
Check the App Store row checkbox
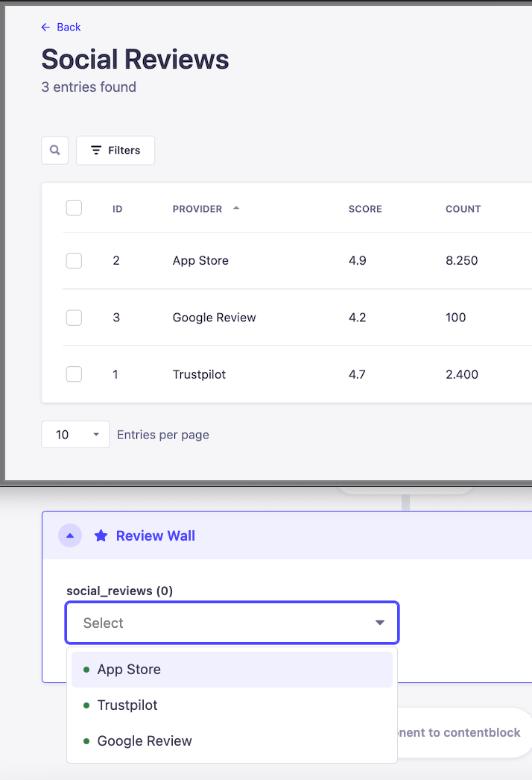click(74, 260)
